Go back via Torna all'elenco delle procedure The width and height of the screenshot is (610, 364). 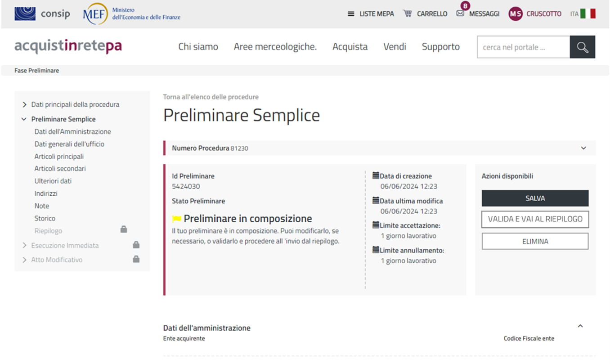[211, 97]
